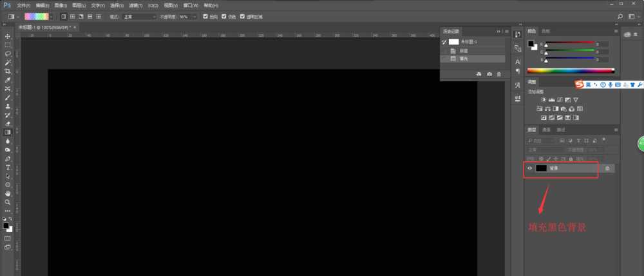Collapse the History panel with double arrows
644x276 pixels.
coord(498,31)
